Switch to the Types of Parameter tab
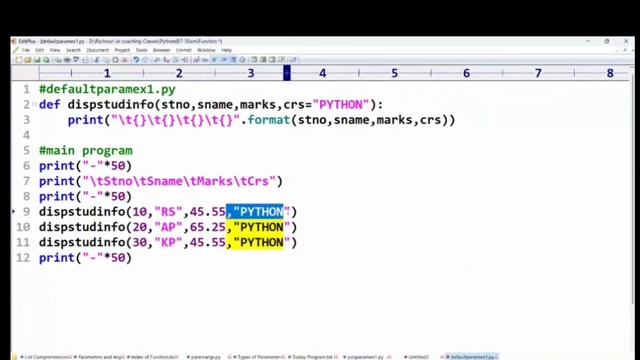This screenshot has width=640, height=360. coord(258,357)
